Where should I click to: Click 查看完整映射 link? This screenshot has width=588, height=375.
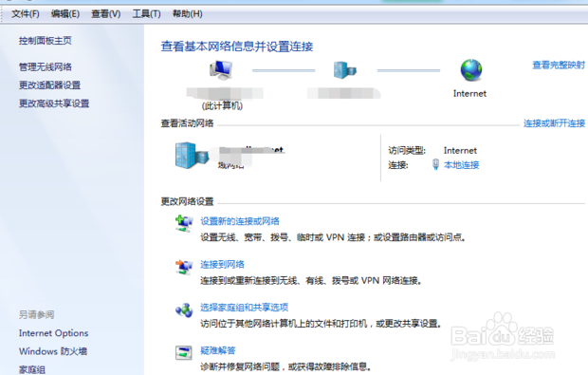[x=559, y=65]
